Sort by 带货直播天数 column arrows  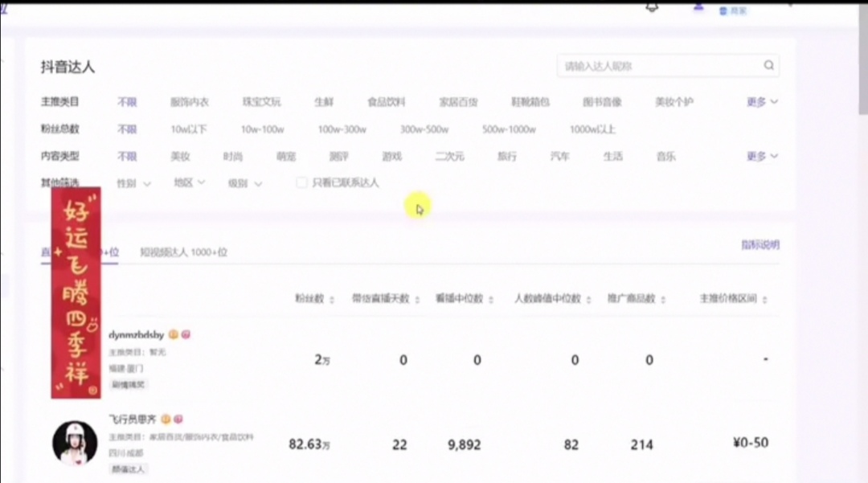coord(417,299)
